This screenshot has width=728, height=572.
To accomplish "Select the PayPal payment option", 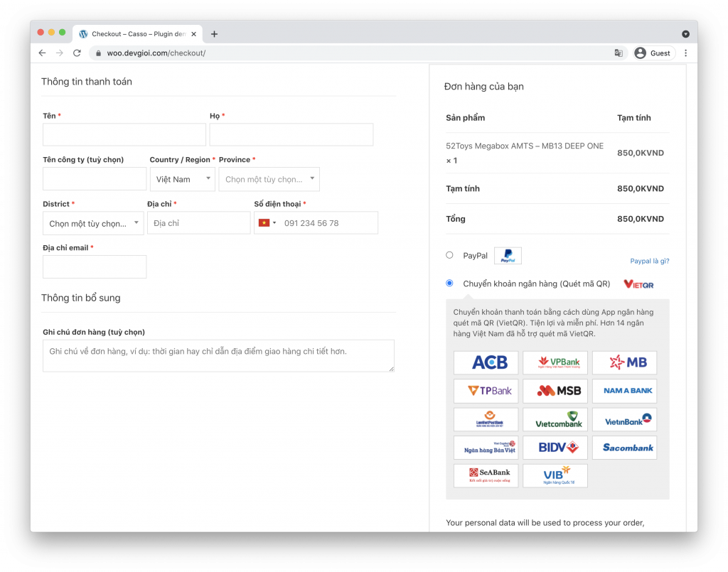I will pyautogui.click(x=449, y=255).
